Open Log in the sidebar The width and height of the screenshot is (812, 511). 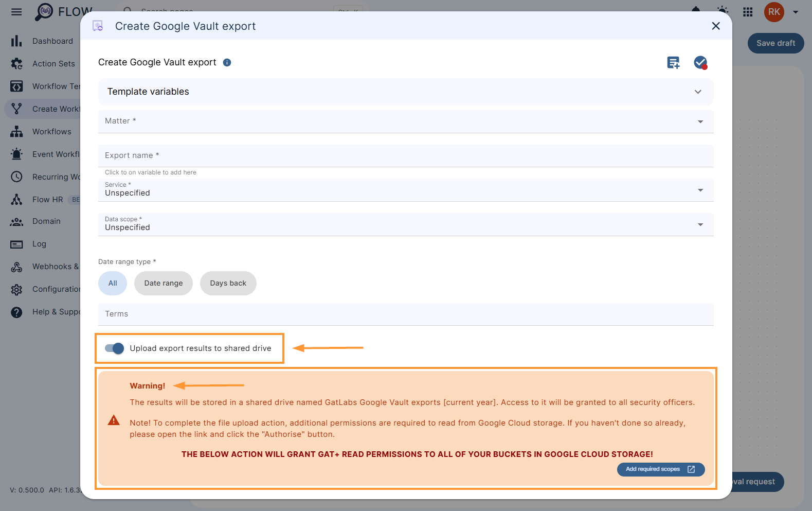(x=39, y=244)
